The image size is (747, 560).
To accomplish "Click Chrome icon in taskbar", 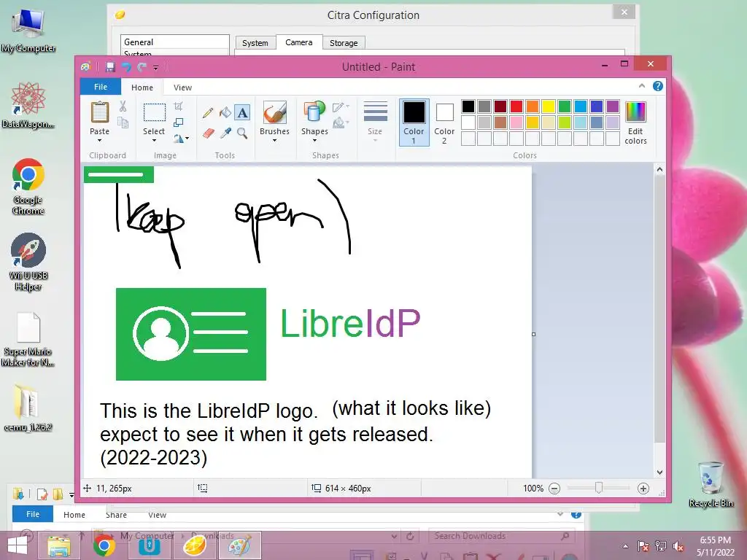I will [104, 546].
